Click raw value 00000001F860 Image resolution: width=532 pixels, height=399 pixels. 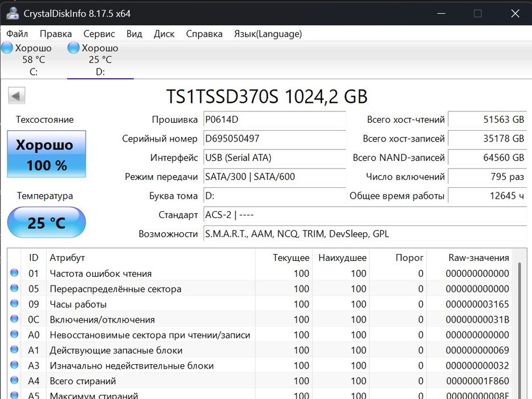coord(477,381)
